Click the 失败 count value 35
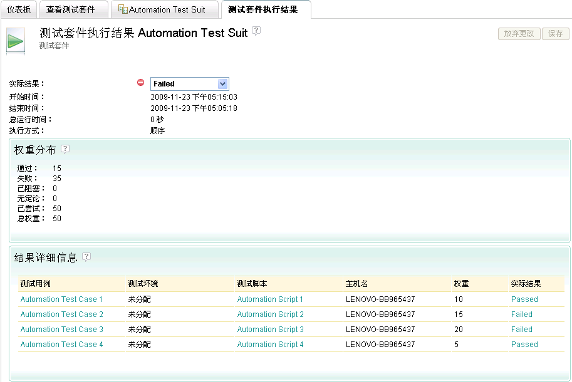This screenshot has height=382, width=572. (x=57, y=178)
